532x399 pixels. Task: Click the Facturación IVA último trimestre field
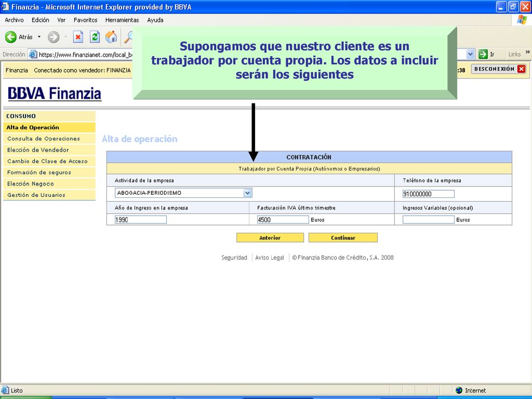coord(283,220)
